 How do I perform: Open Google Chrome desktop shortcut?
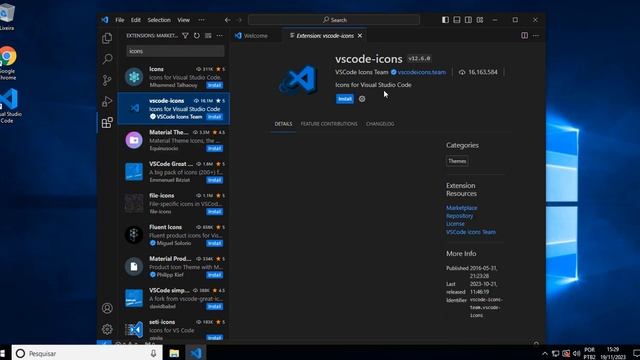tap(7, 63)
